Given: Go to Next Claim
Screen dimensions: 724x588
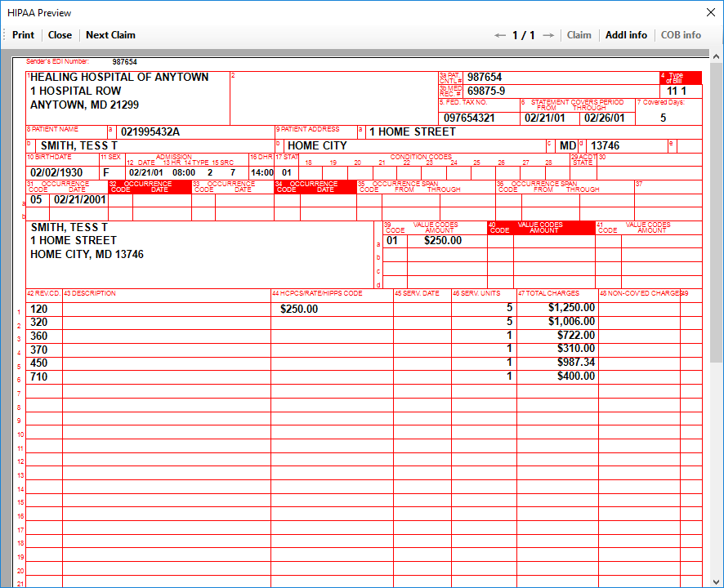Looking at the screenshot, I should point(110,35).
